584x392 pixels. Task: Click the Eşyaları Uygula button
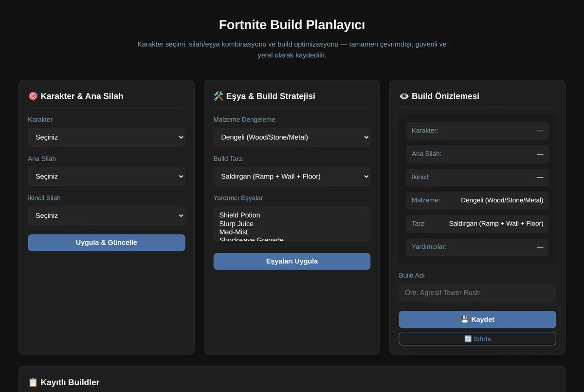[x=292, y=261]
